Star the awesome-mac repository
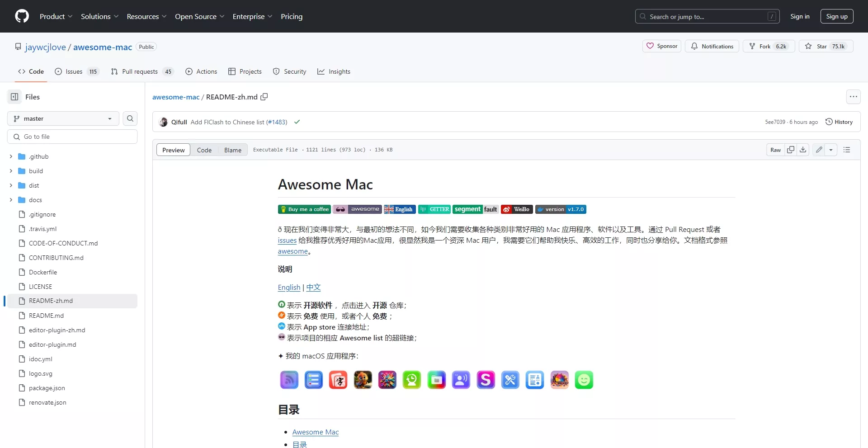 click(826, 46)
